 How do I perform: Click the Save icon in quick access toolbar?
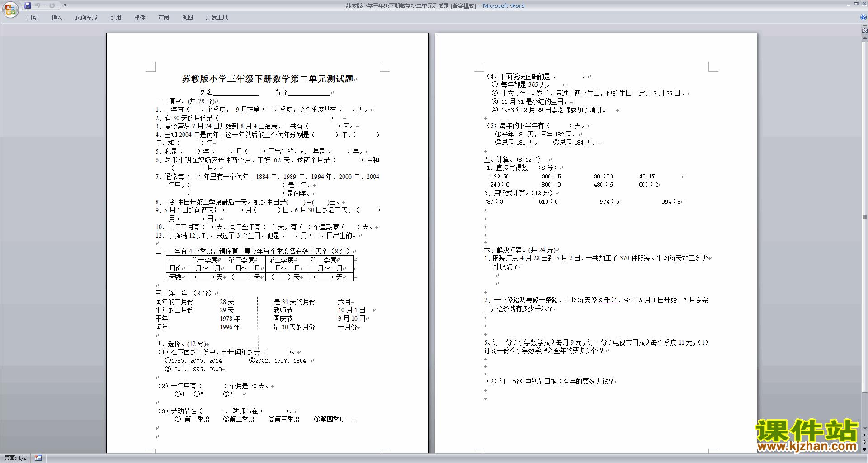coord(28,5)
